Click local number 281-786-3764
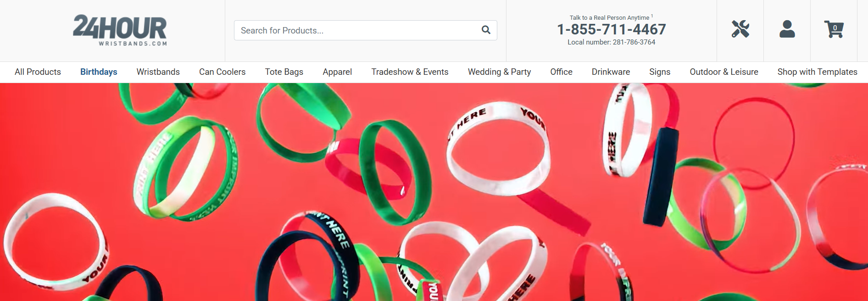This screenshot has height=301, width=868. [x=612, y=42]
